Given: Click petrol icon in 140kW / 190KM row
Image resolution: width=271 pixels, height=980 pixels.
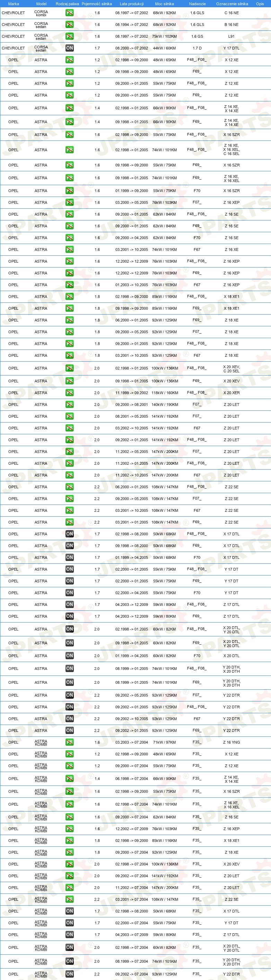Looking at the screenshot, I should click(x=69, y=405).
